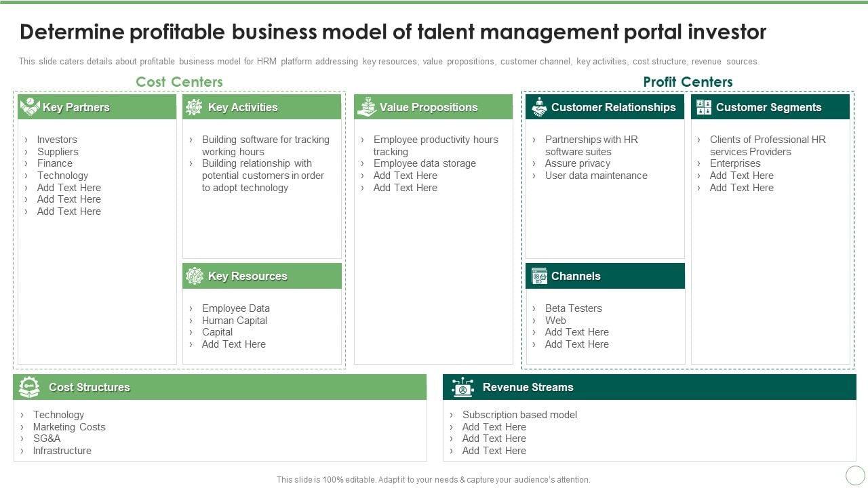868x488 pixels.
Task: Click the Key Partners handshake icon
Action: click(30, 106)
